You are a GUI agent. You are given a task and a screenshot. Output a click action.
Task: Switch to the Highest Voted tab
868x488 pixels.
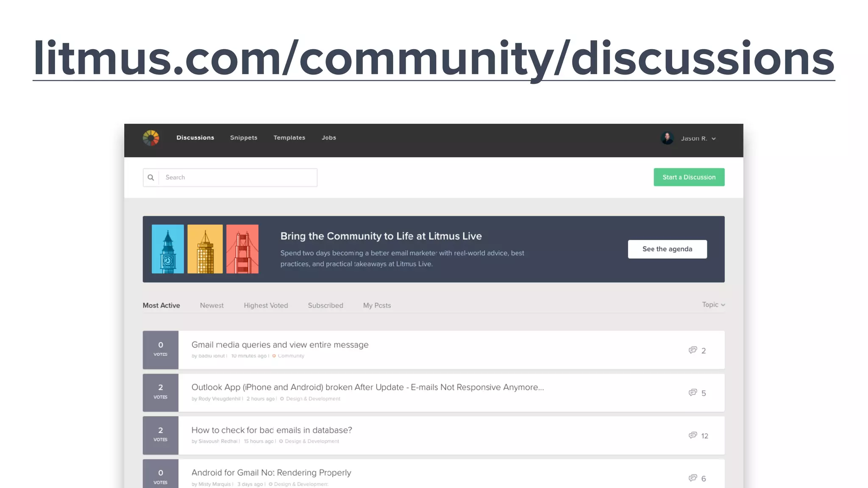tap(266, 305)
